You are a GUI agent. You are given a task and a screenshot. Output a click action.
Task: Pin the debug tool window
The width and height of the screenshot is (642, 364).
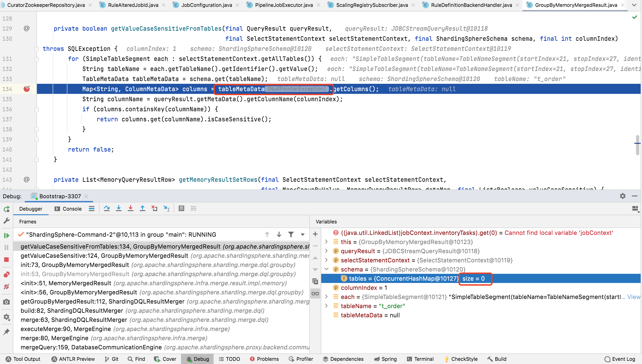click(x=6, y=331)
